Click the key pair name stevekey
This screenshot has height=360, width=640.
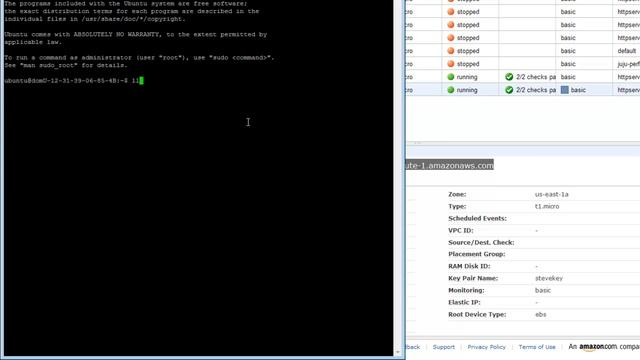(x=549, y=278)
